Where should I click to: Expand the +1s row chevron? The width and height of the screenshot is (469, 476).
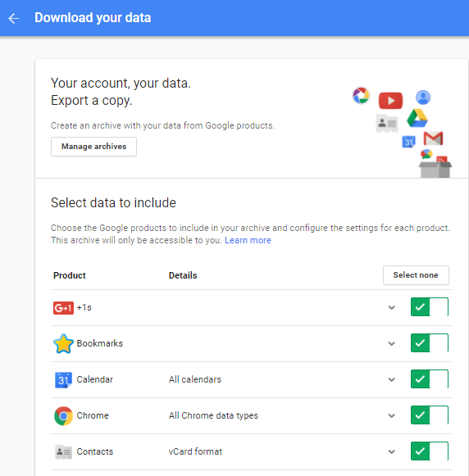tap(392, 307)
